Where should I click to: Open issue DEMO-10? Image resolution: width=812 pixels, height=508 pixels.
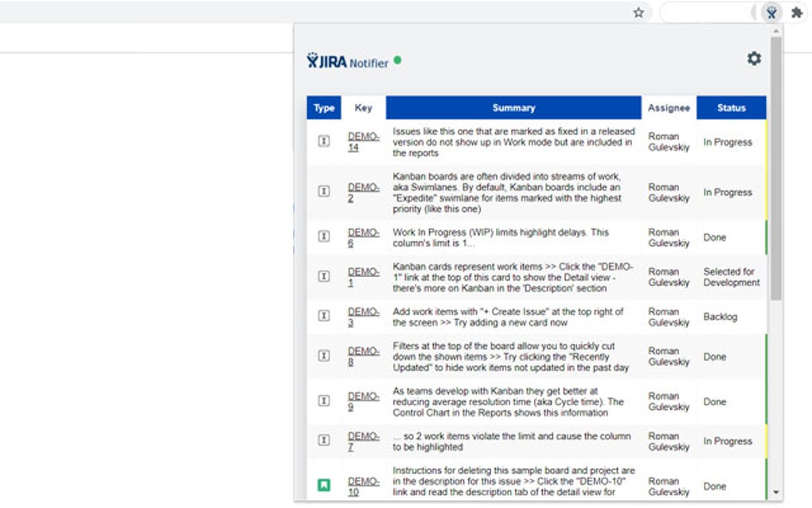tap(365, 487)
